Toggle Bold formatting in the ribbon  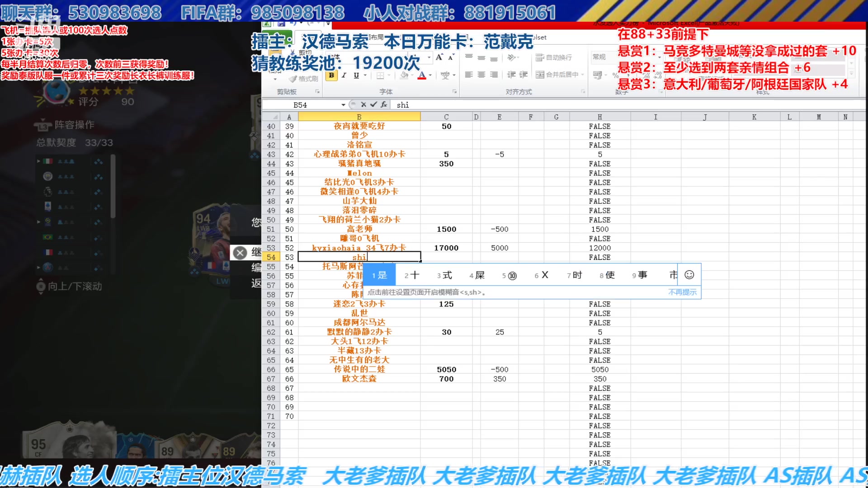point(331,75)
